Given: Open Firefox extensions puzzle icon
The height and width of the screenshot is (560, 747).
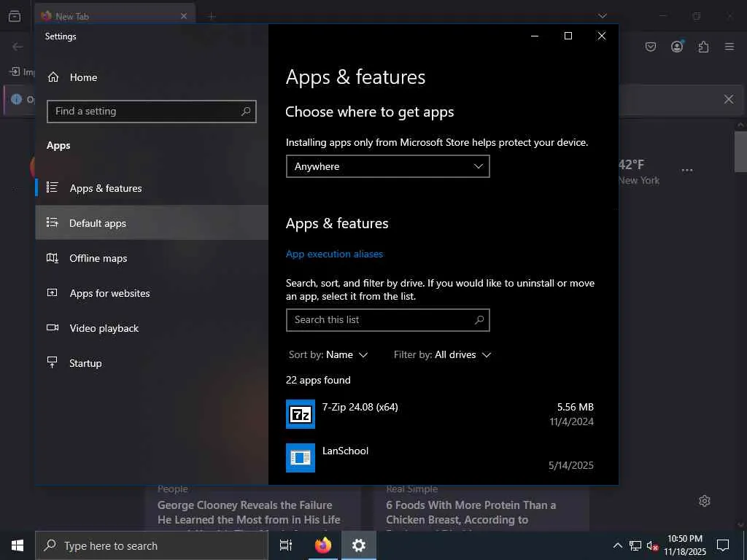Looking at the screenshot, I should (x=703, y=47).
